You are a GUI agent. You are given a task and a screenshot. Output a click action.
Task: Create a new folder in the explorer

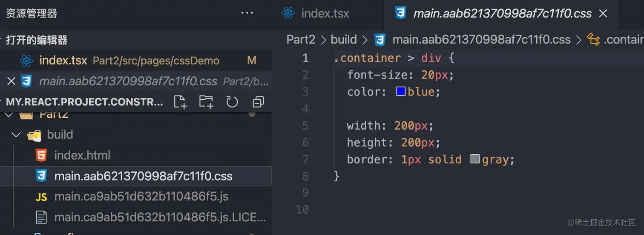click(206, 102)
